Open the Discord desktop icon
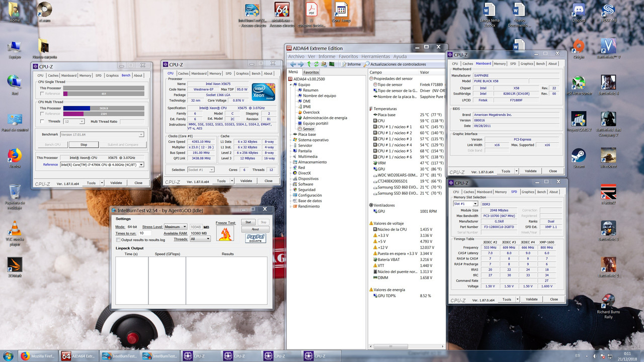 coord(579,14)
